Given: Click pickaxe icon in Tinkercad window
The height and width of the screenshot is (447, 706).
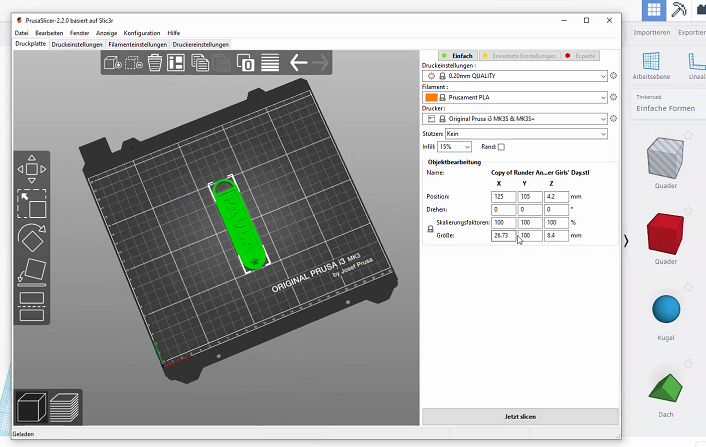Looking at the screenshot, I should click(679, 9).
